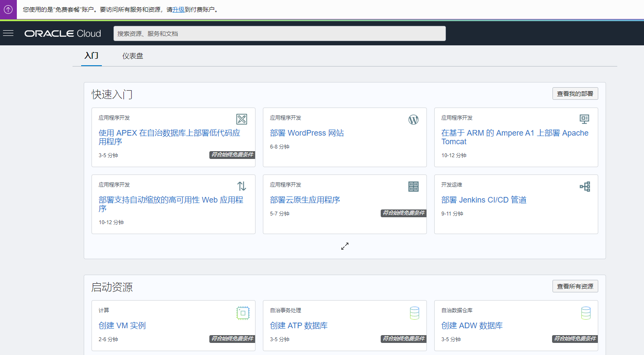644x355 pixels.
Task: Click the purple upgrade arrow icon
Action: coord(8,9)
